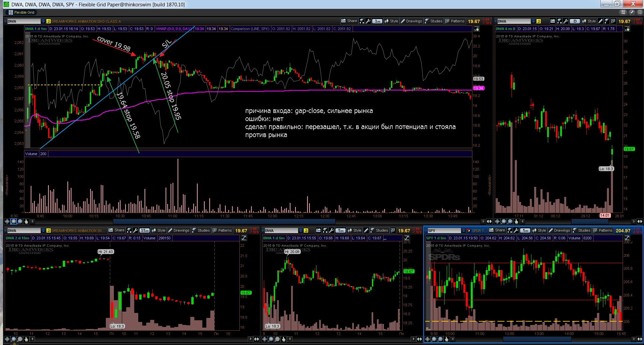Change the 15m timeframe button
The height and width of the screenshot is (345, 644).
point(145,230)
